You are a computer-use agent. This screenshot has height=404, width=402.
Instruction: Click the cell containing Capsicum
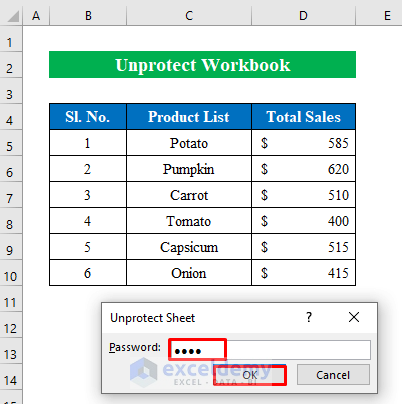[x=189, y=247]
